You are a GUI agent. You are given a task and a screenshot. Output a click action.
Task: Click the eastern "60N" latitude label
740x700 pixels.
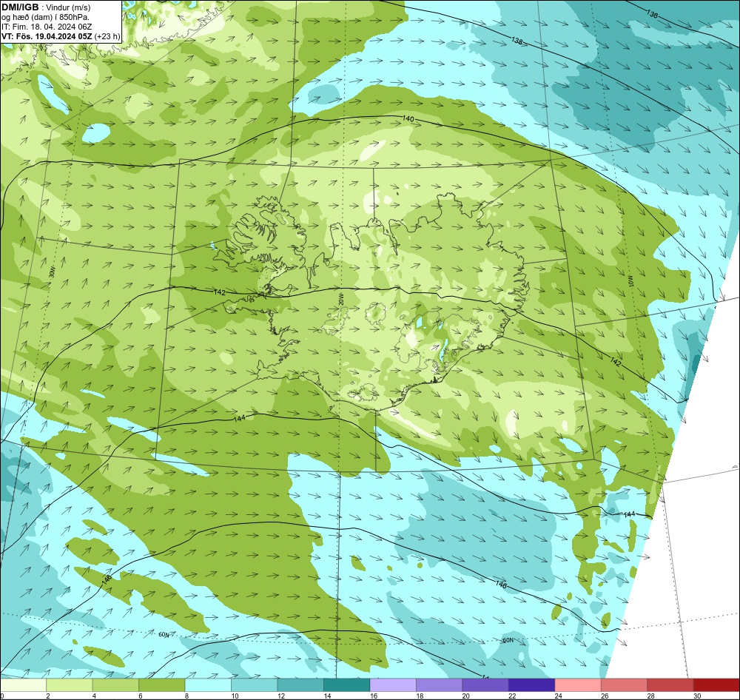coord(508,641)
